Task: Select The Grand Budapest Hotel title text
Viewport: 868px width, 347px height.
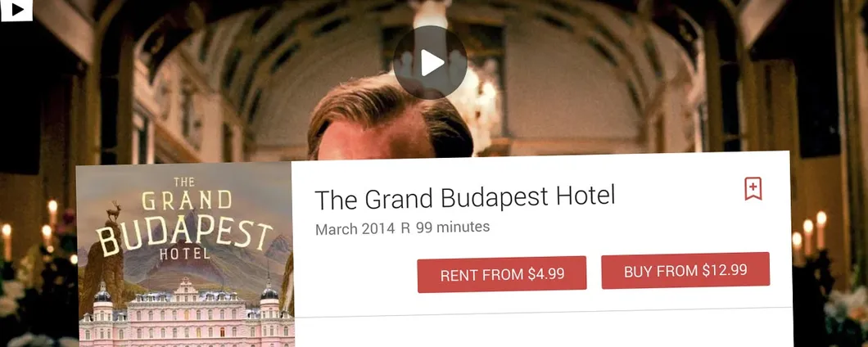Action: pyautogui.click(x=464, y=197)
